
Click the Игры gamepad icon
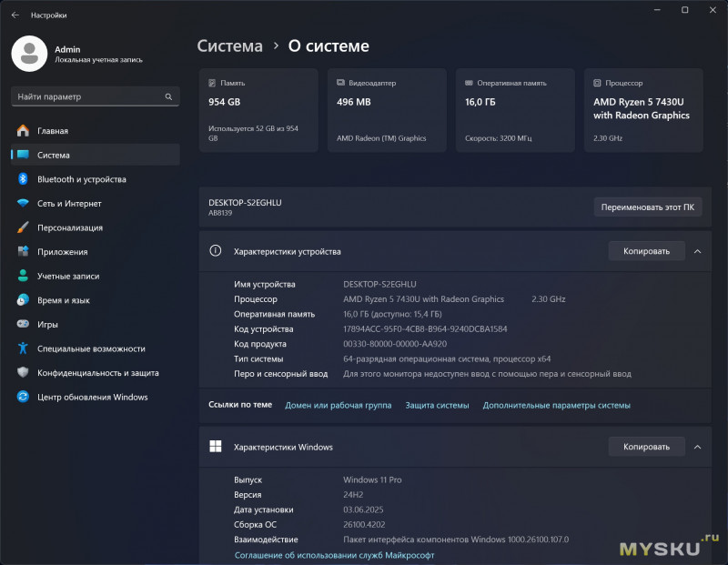point(23,324)
